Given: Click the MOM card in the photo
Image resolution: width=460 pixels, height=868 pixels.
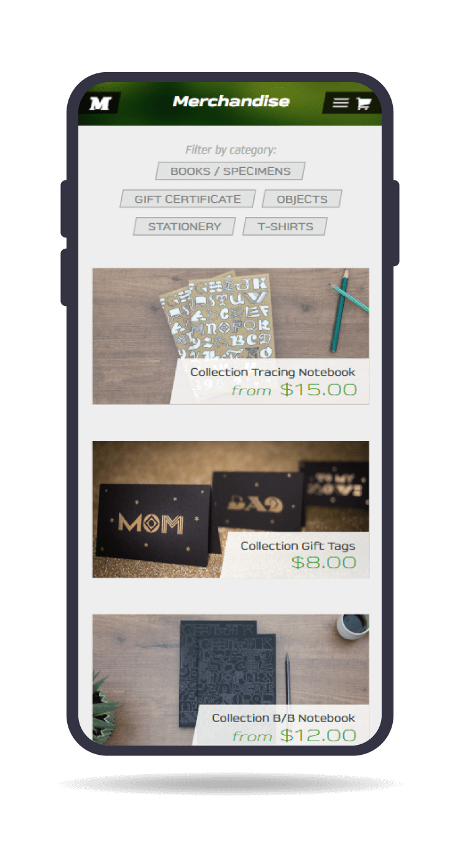Looking at the screenshot, I should click(x=152, y=522).
